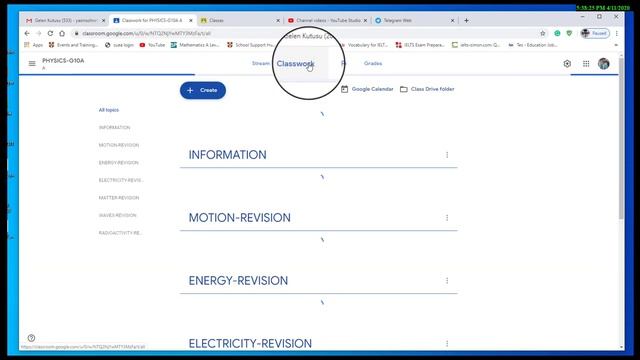
Task: Open the INFORMATION topic heading
Action: pos(227,155)
